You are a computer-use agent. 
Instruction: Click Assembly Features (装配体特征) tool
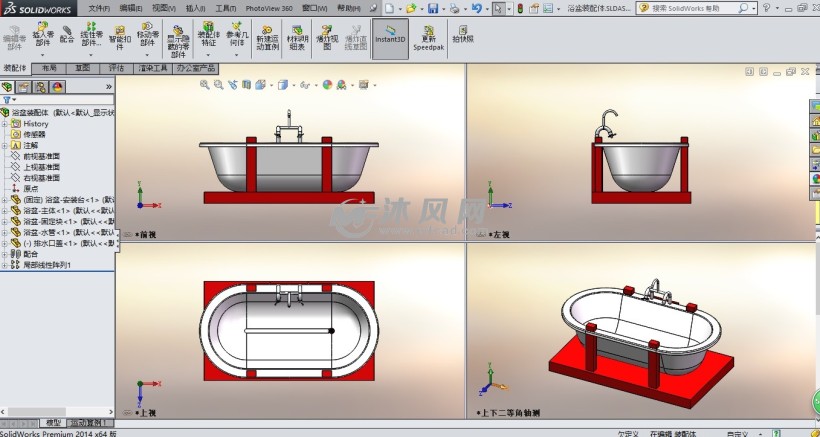[x=208, y=34]
